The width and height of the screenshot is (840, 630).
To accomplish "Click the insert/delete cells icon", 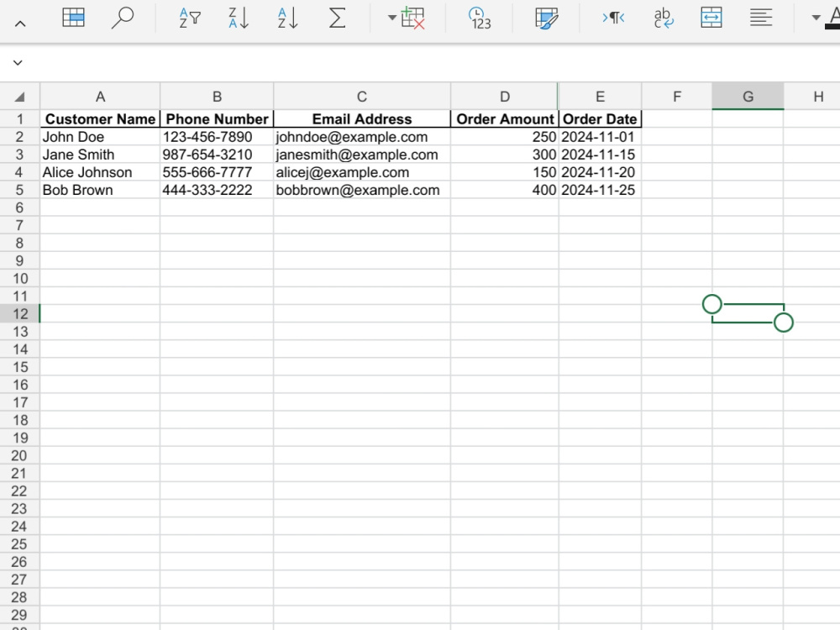I will pyautogui.click(x=413, y=18).
